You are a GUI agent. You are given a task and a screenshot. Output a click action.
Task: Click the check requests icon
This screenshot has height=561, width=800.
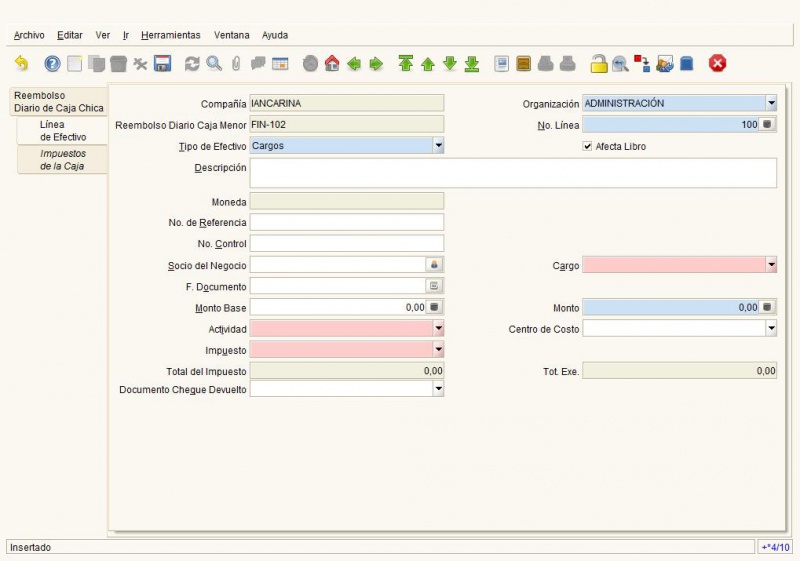(664, 64)
